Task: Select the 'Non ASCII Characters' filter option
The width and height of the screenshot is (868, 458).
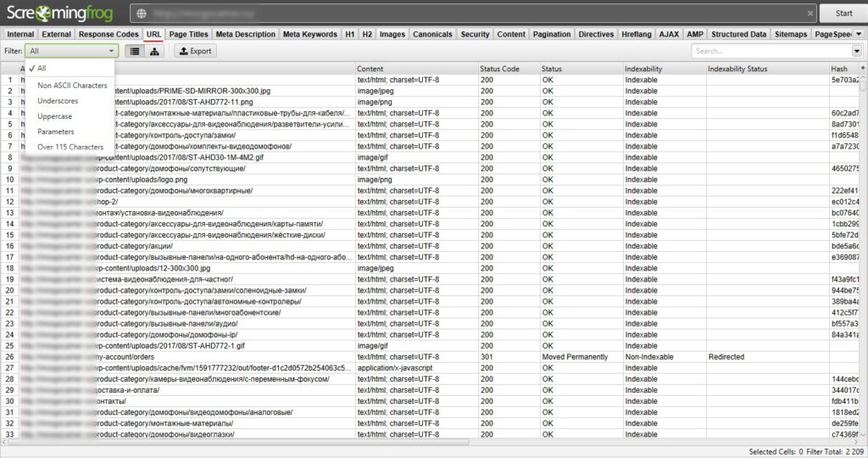Action: point(72,85)
